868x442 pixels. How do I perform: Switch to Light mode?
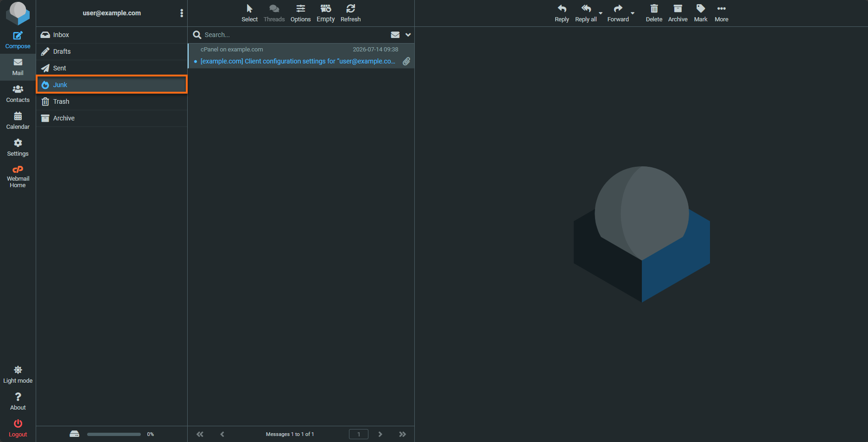click(18, 375)
